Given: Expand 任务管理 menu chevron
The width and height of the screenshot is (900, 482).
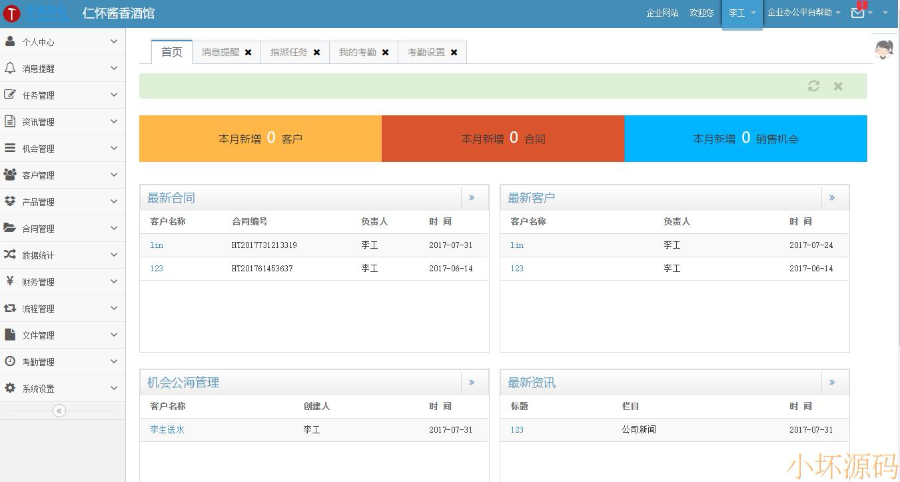Looking at the screenshot, I should click(x=114, y=95).
